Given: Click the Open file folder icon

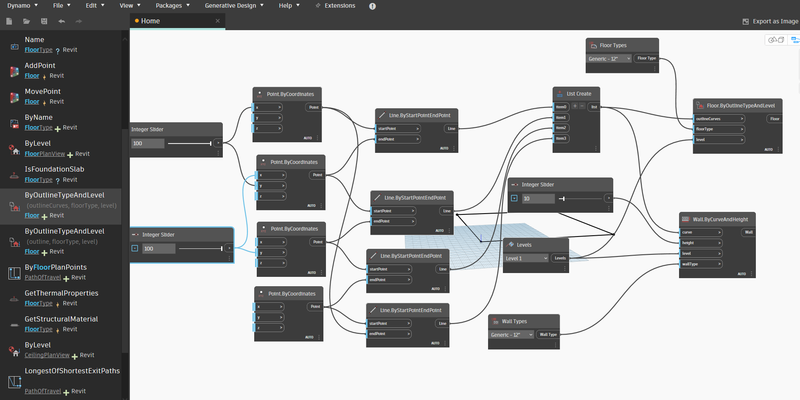Looking at the screenshot, I should (x=27, y=21).
